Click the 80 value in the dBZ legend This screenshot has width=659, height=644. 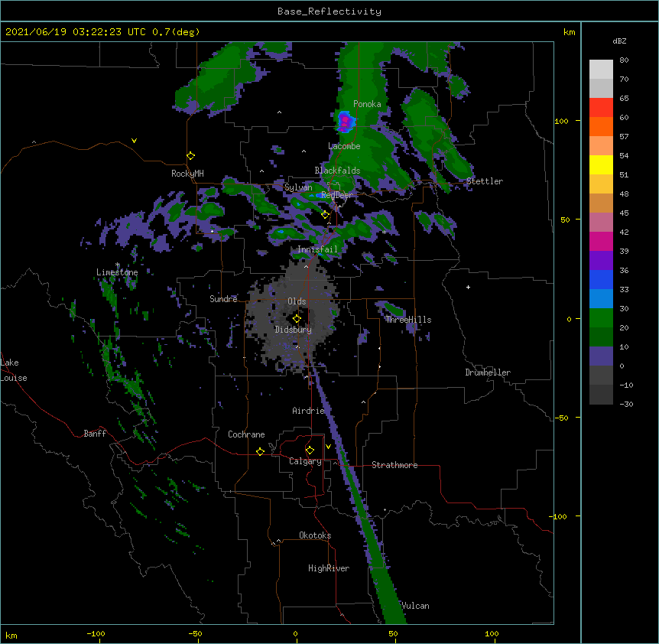(x=624, y=60)
